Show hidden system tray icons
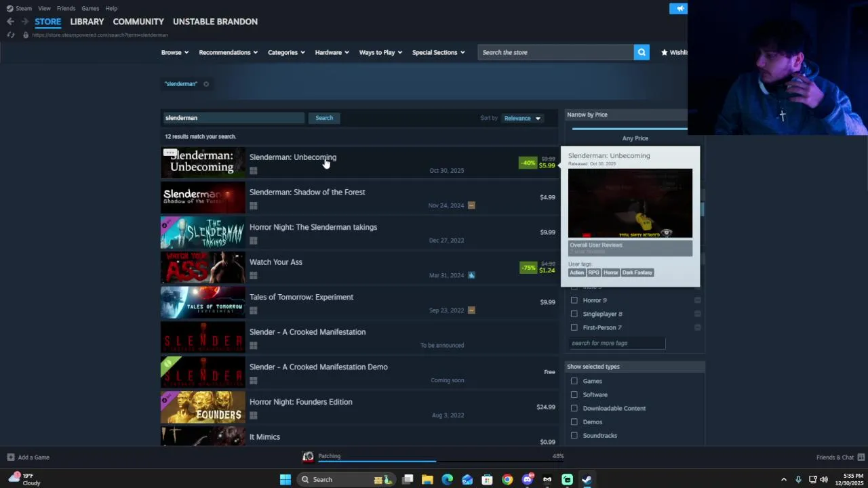This screenshot has height=488, width=868. tap(784, 480)
